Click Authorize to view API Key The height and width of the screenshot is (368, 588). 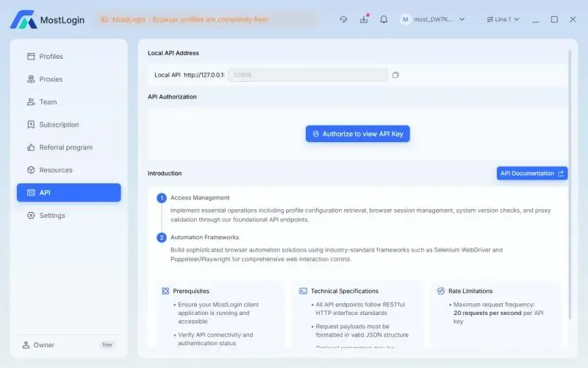tap(358, 134)
